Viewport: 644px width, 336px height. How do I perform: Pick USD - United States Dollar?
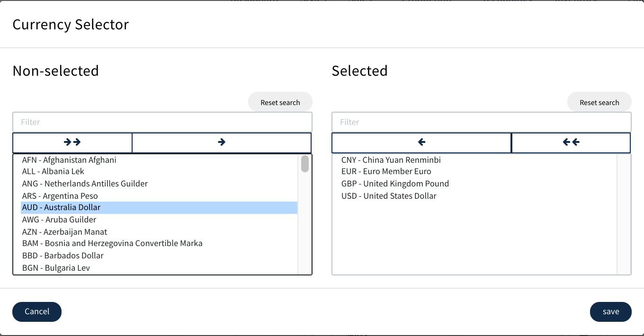389,196
